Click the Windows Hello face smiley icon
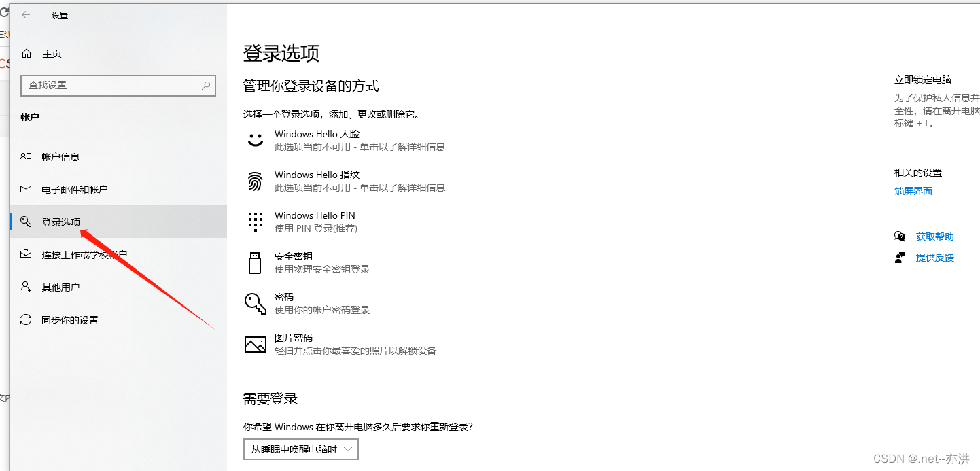This screenshot has width=980, height=471. point(255,140)
